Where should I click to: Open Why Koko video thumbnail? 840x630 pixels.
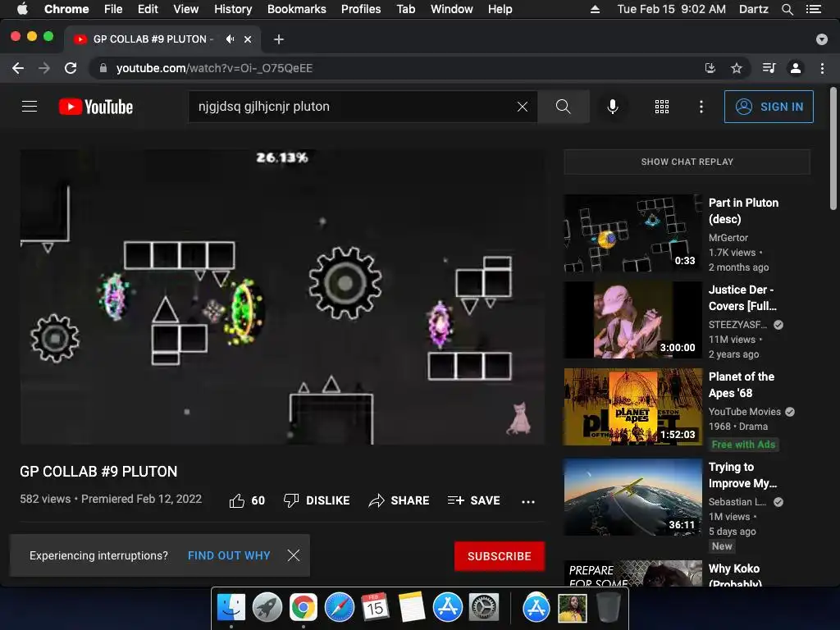[632, 573]
